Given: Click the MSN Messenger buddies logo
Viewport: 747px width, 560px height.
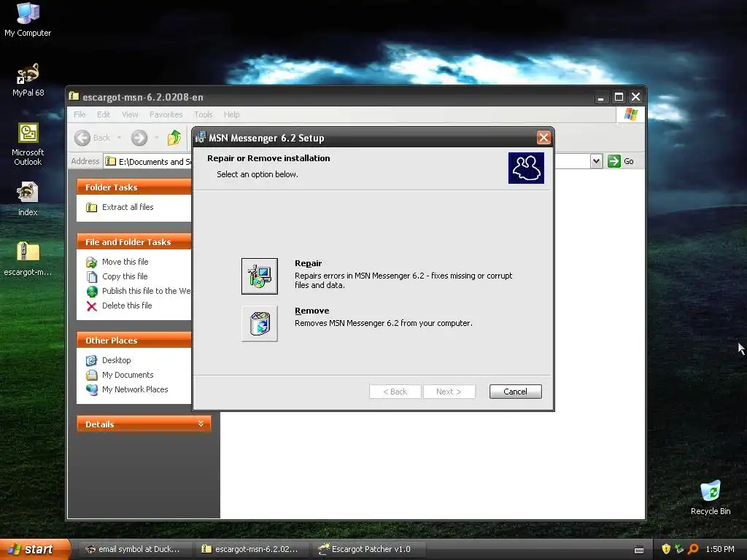Looking at the screenshot, I should [x=526, y=168].
